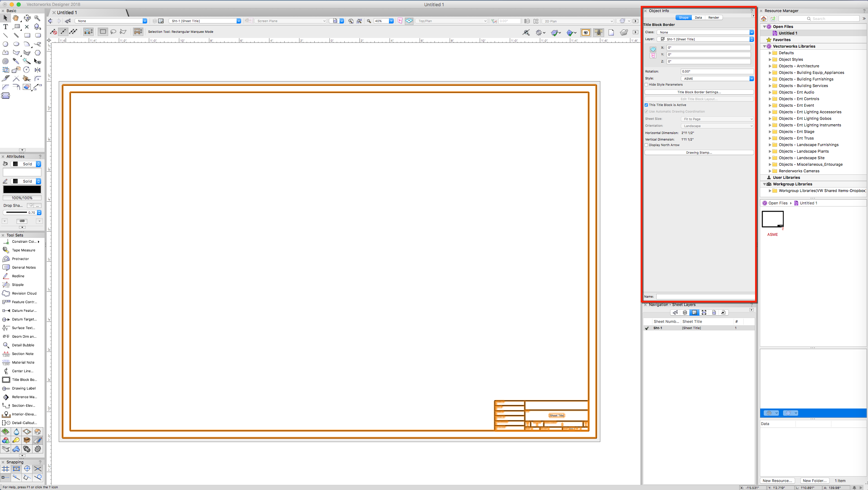Viewport: 868px width, 490px height.
Task: Open the Class None dropdown in Object Info
Action: tap(705, 32)
